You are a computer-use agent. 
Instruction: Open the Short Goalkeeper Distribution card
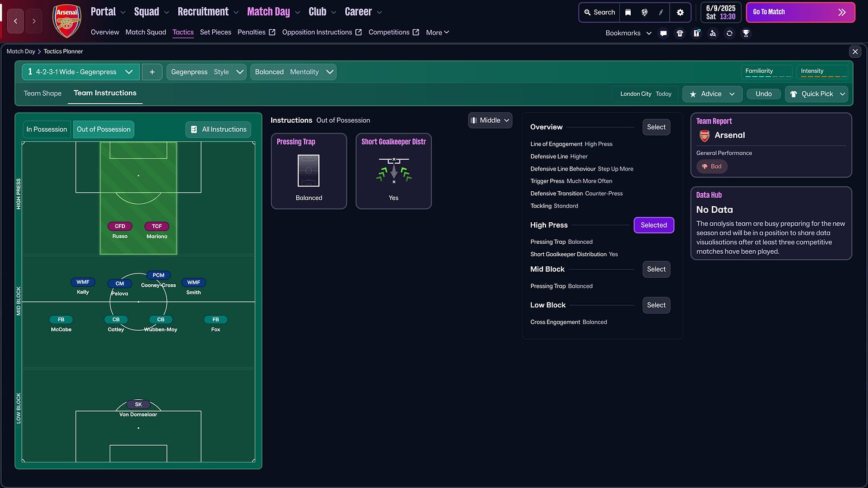pos(393,171)
